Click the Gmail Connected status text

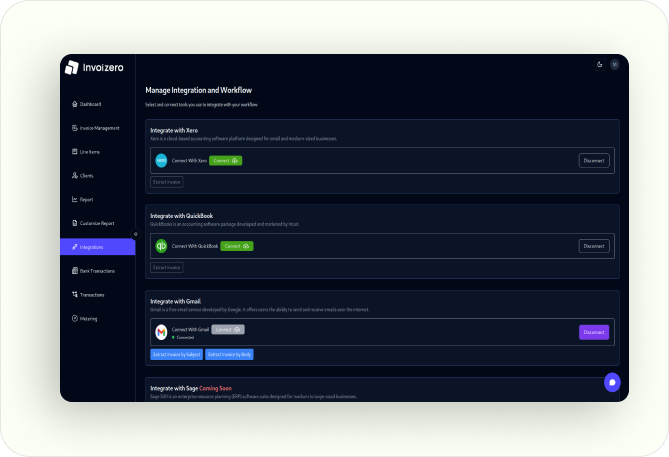coord(185,338)
